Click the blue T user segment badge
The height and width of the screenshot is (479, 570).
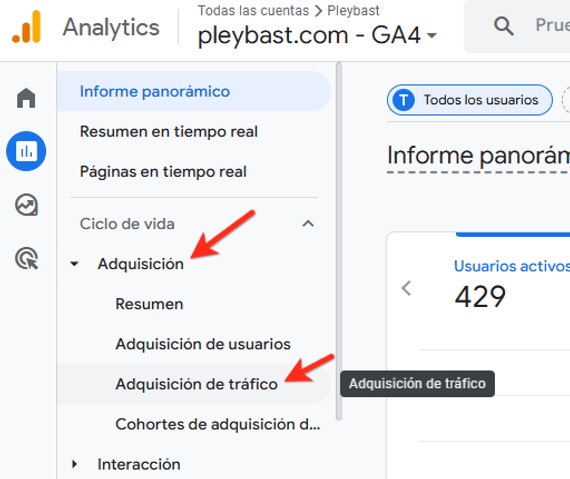[x=404, y=100]
